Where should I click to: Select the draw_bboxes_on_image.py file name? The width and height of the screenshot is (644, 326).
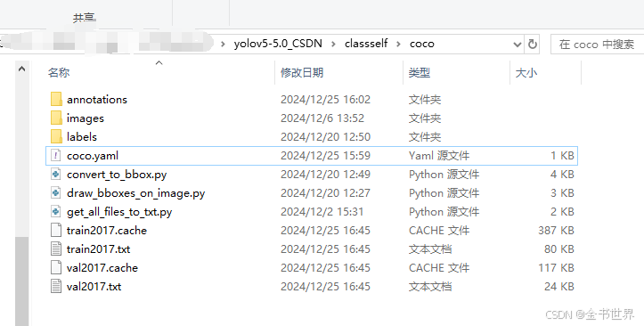135,193
